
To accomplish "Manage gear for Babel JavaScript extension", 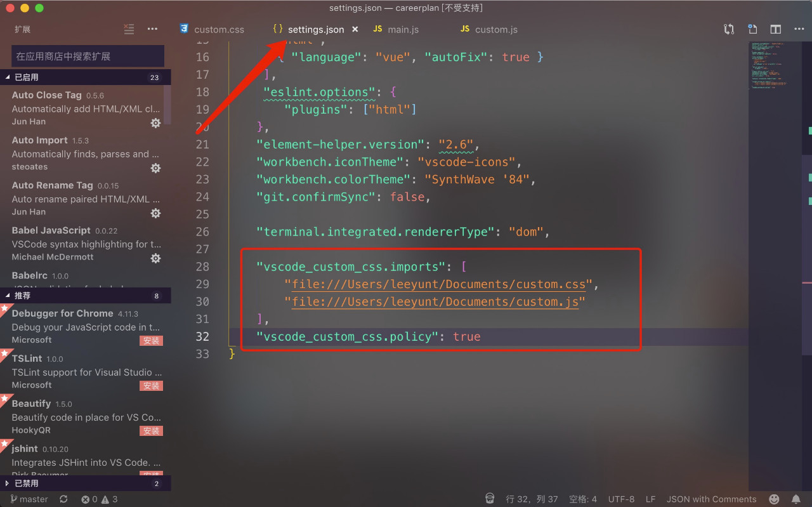I will coord(155,258).
